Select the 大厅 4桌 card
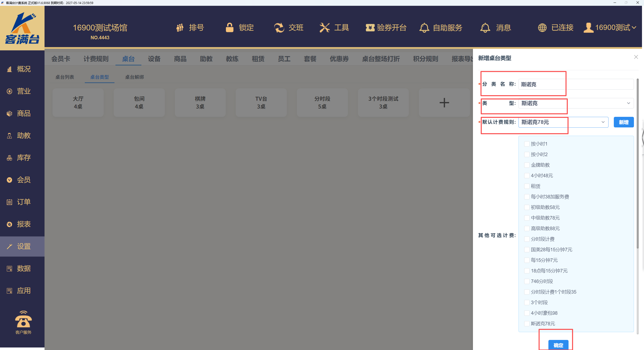 point(78,102)
